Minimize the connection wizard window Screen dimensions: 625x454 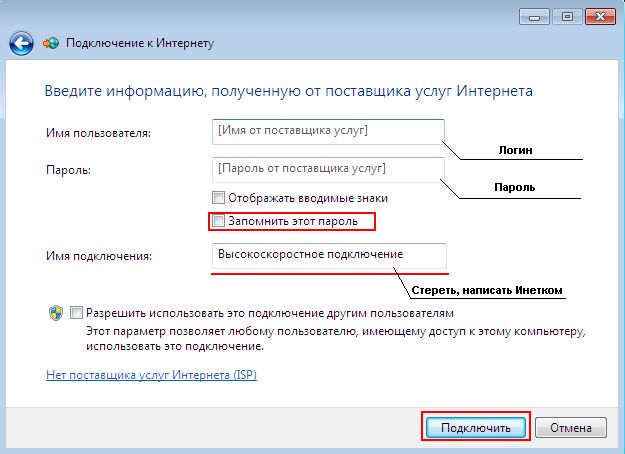(x=535, y=17)
